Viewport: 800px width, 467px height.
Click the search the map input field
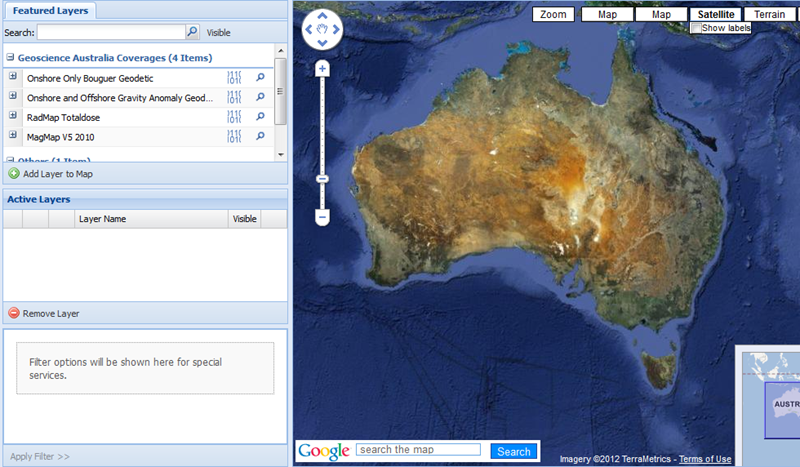(418, 450)
